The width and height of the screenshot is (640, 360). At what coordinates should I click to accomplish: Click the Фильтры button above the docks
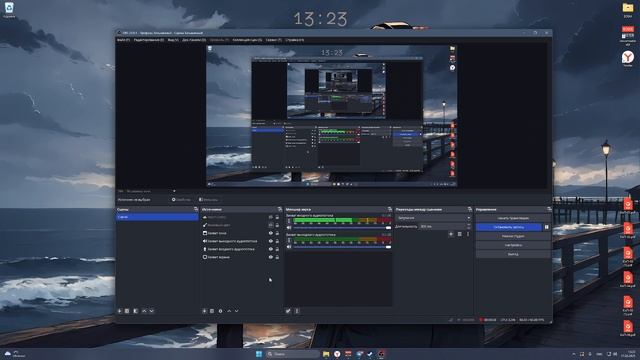[208, 200]
